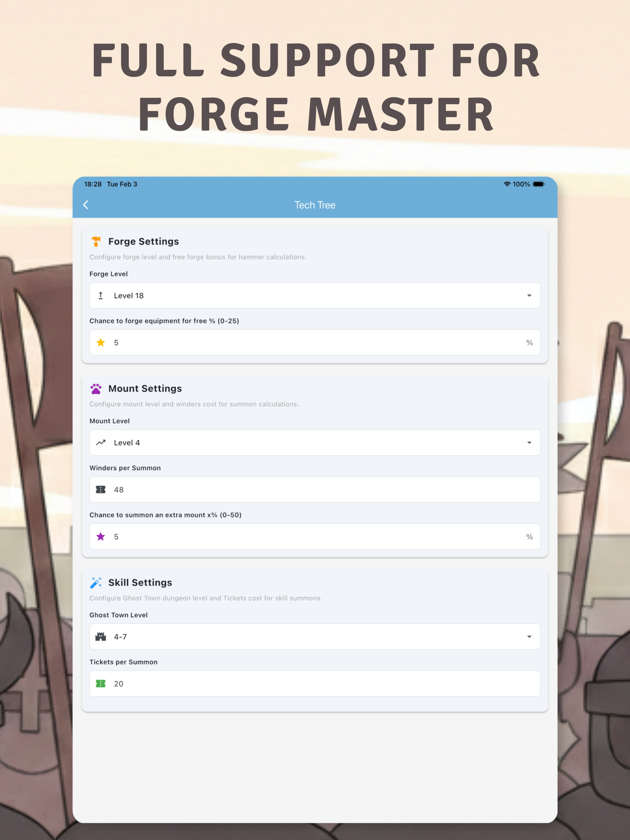Screen dimensions: 630x840
Task: Edit the extra mount chance field
Action: pos(315,537)
